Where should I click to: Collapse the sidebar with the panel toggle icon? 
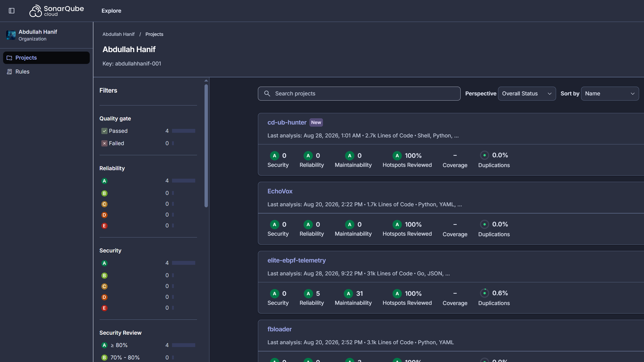(x=12, y=11)
